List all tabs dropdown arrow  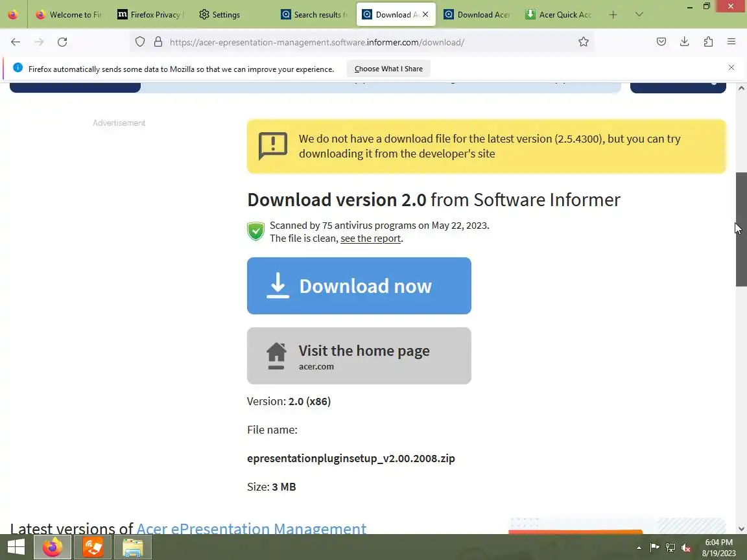(x=639, y=15)
